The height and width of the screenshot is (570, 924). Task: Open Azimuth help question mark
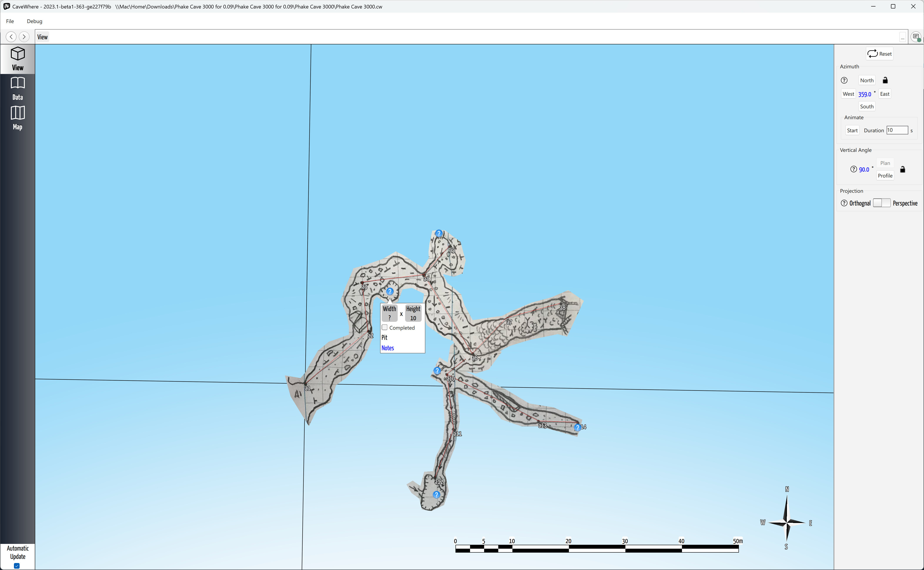(x=844, y=80)
